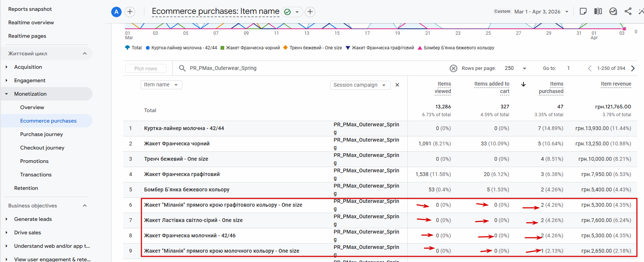Click the add filter plus icon after report title

point(310,12)
